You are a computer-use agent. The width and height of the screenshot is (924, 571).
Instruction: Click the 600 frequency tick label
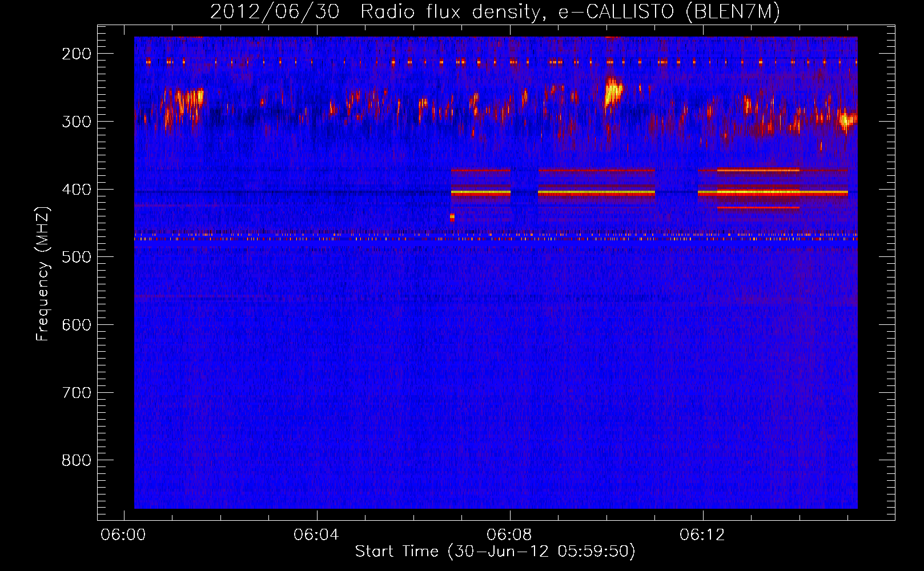(x=77, y=325)
